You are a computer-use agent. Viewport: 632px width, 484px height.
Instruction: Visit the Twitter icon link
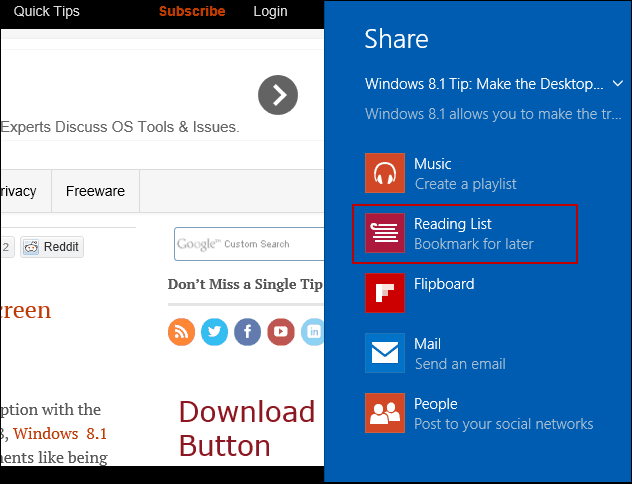click(214, 332)
